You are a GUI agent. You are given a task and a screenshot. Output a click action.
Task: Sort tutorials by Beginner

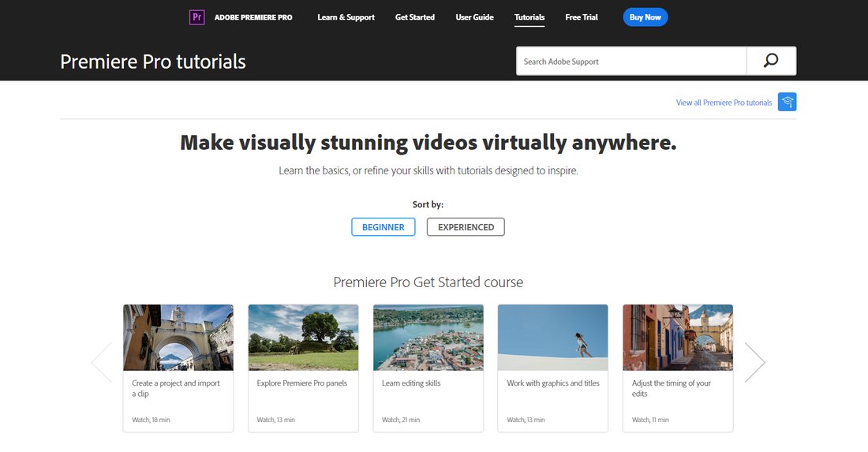(383, 227)
